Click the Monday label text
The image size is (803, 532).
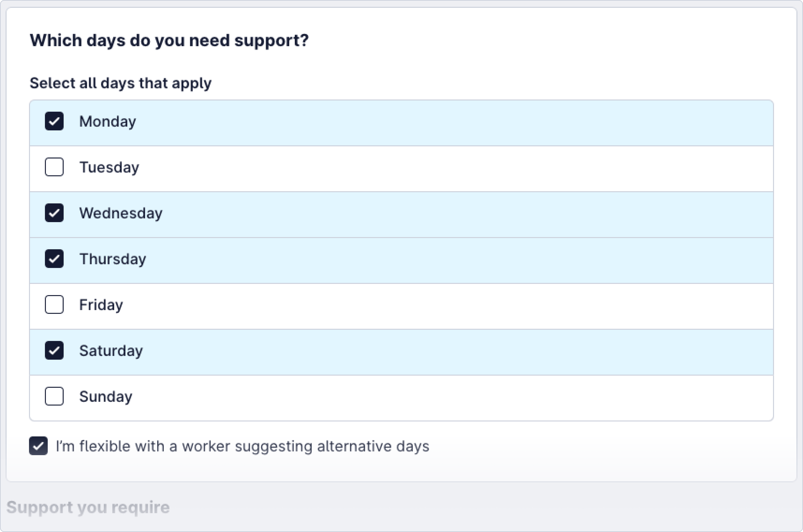pyautogui.click(x=108, y=121)
